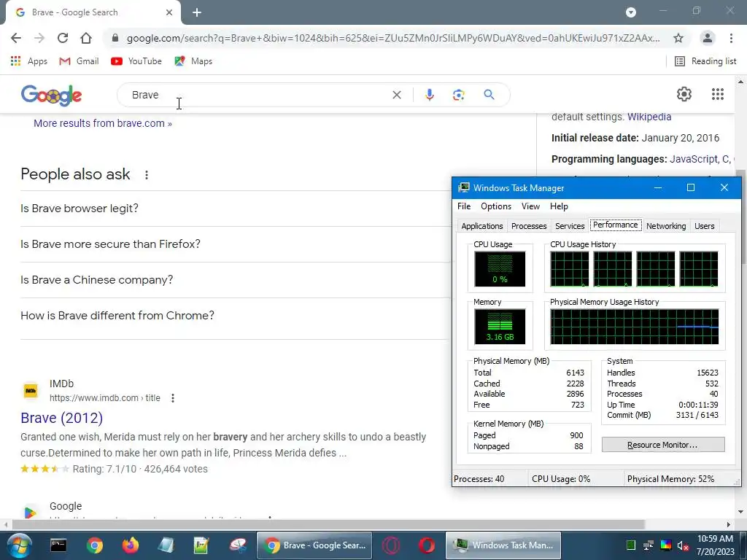Open the Opera icon on the taskbar

tap(426, 545)
